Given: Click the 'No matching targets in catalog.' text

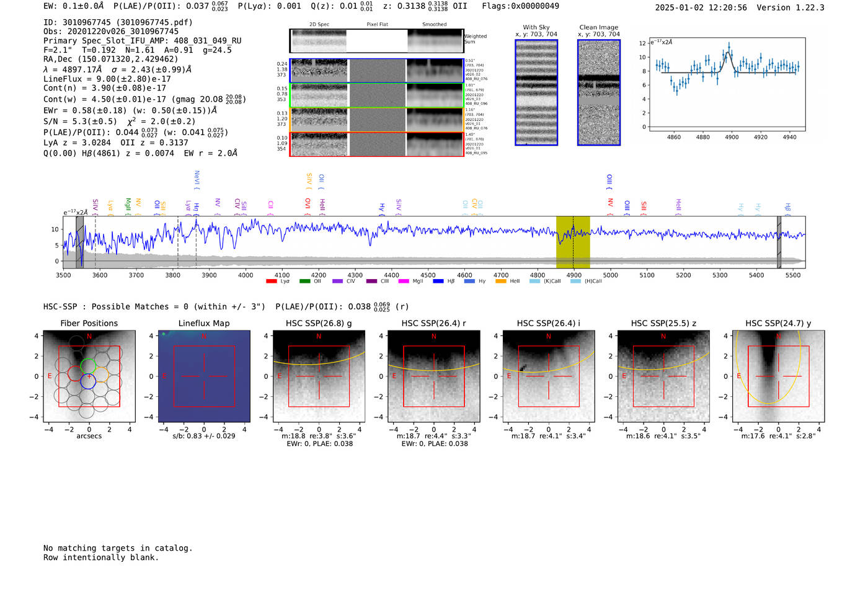Looking at the screenshot, I should click(118, 548).
